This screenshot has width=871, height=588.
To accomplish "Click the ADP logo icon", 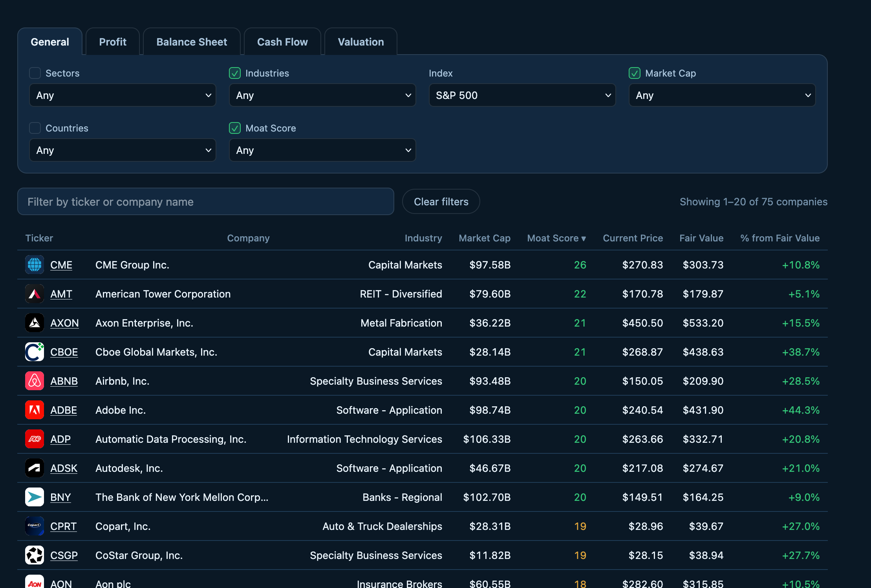I will click(35, 439).
